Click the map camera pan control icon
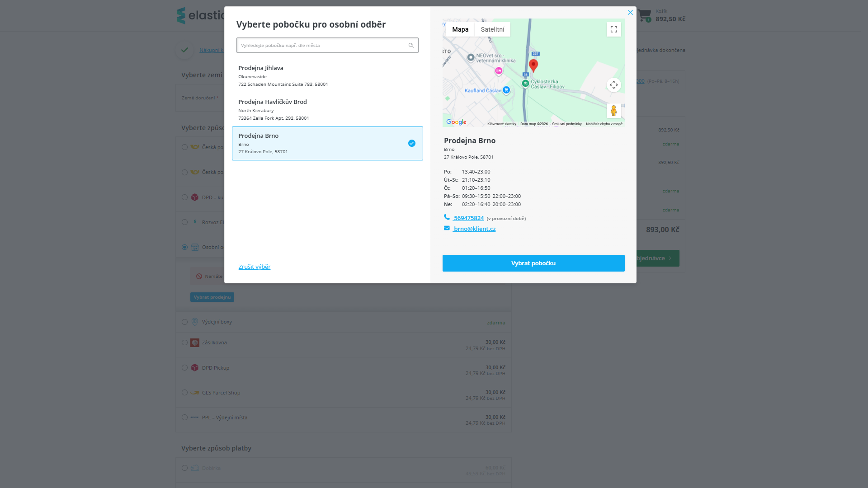The image size is (868, 488). click(x=613, y=85)
